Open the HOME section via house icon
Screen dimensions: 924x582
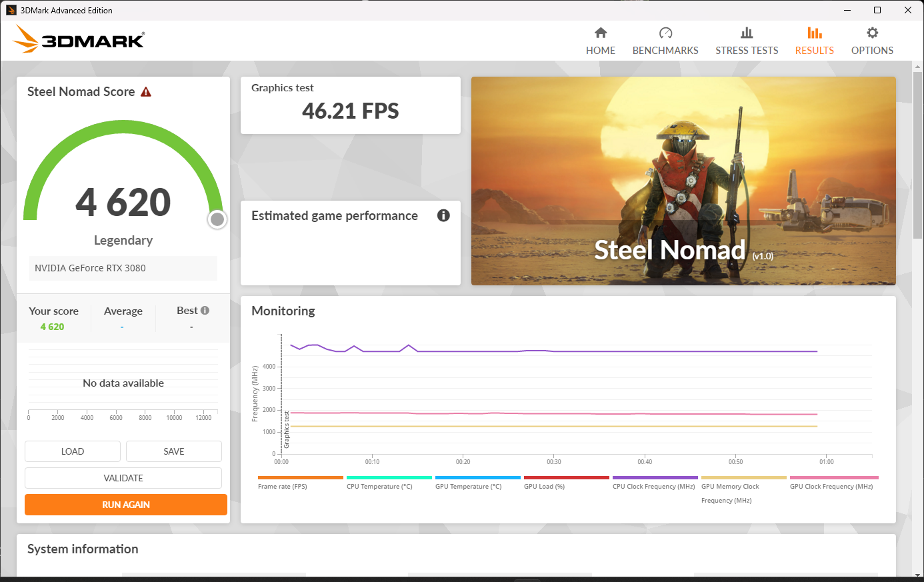point(600,31)
